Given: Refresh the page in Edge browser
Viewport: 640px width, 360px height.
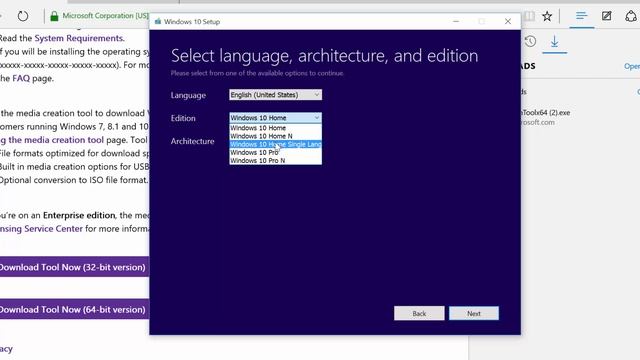Looking at the screenshot, I should pos(23,16).
